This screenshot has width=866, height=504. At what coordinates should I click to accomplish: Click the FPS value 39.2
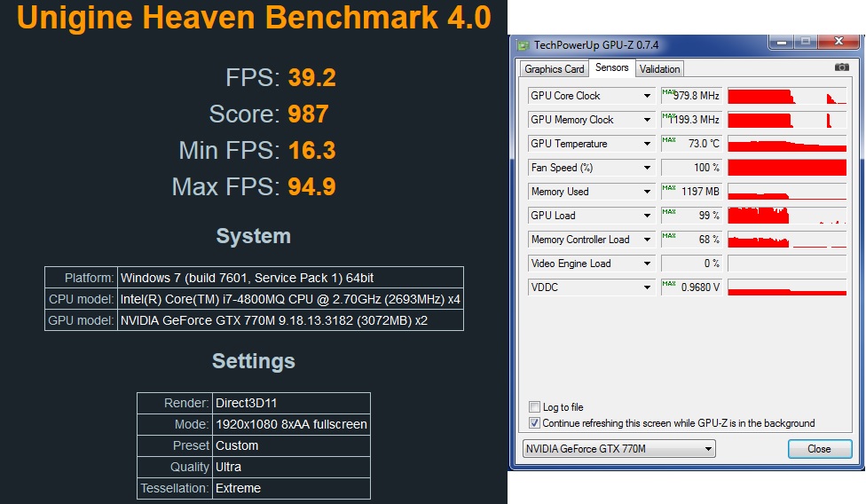[x=312, y=78]
